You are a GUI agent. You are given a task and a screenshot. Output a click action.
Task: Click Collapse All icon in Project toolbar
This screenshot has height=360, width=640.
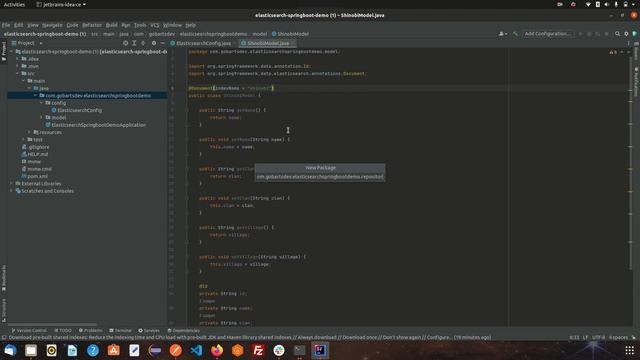pyautogui.click(x=143, y=43)
